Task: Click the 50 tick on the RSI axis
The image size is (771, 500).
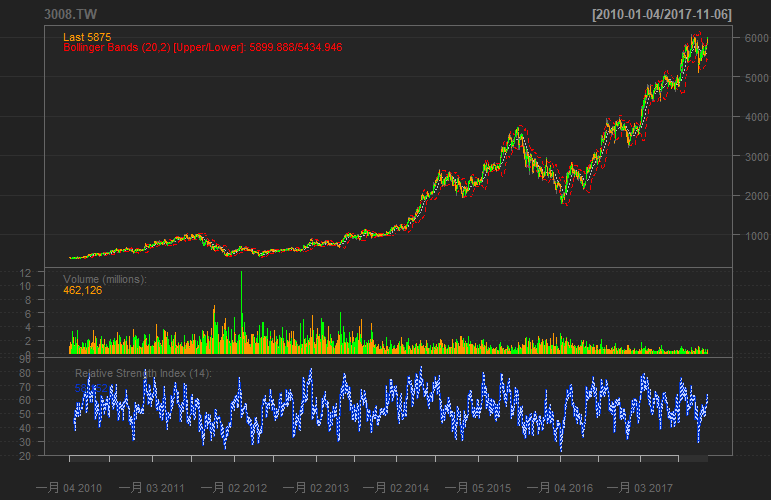Action: point(53,413)
